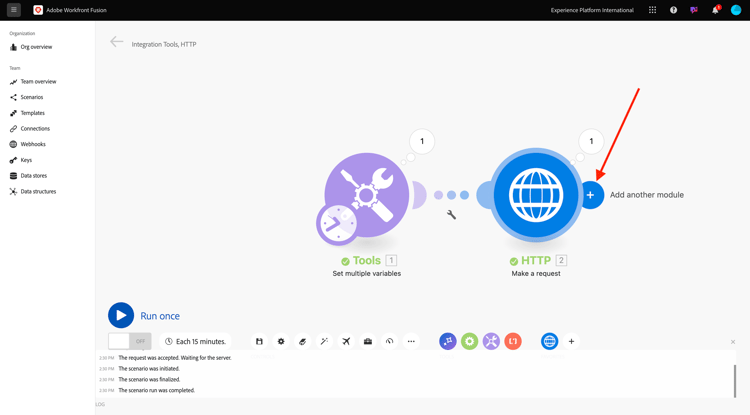Open the apps grid switcher
The width and height of the screenshot is (750, 415).
click(652, 10)
